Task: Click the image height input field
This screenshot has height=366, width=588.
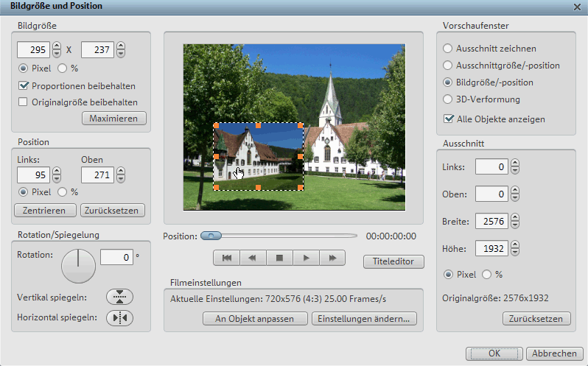Action: point(97,49)
